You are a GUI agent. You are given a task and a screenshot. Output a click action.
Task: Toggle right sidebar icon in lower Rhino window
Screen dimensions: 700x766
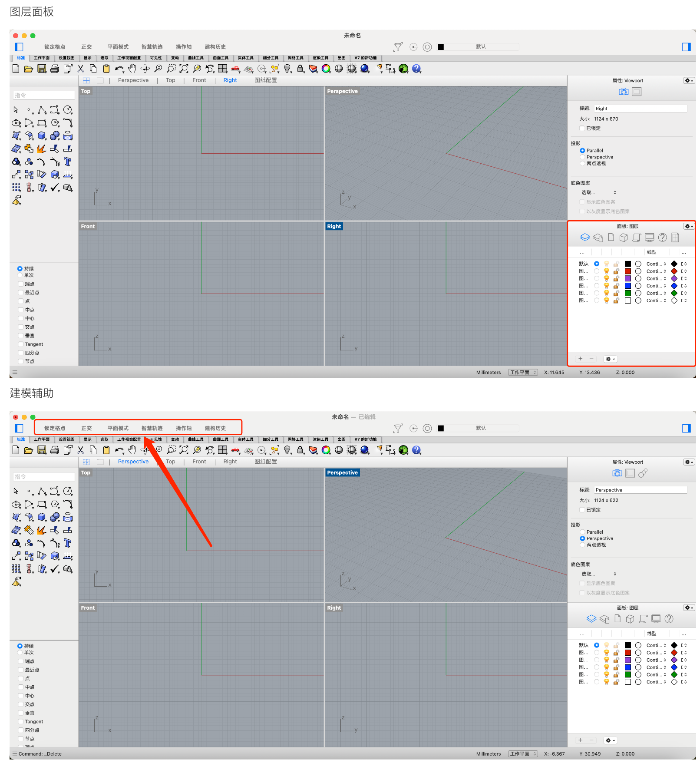point(687,428)
